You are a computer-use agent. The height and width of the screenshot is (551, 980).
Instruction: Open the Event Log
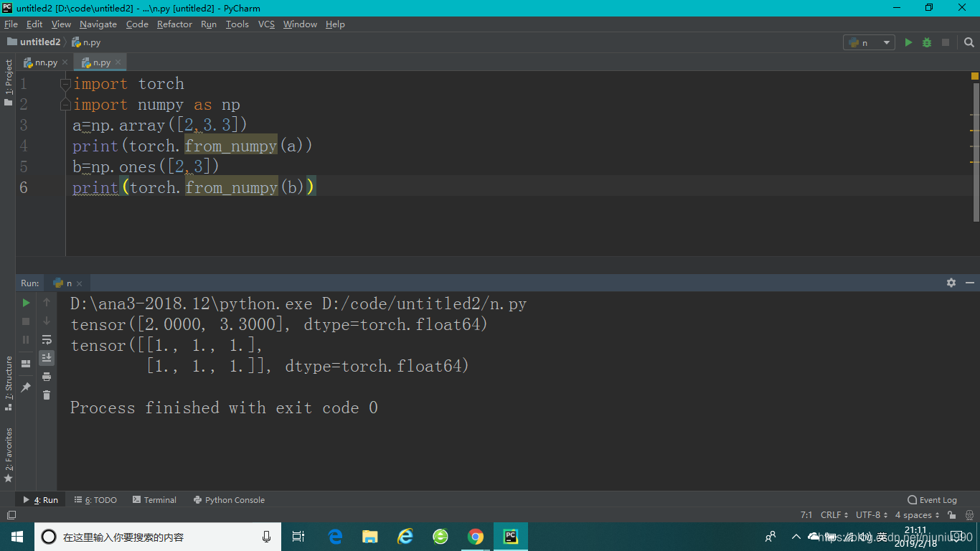(933, 500)
